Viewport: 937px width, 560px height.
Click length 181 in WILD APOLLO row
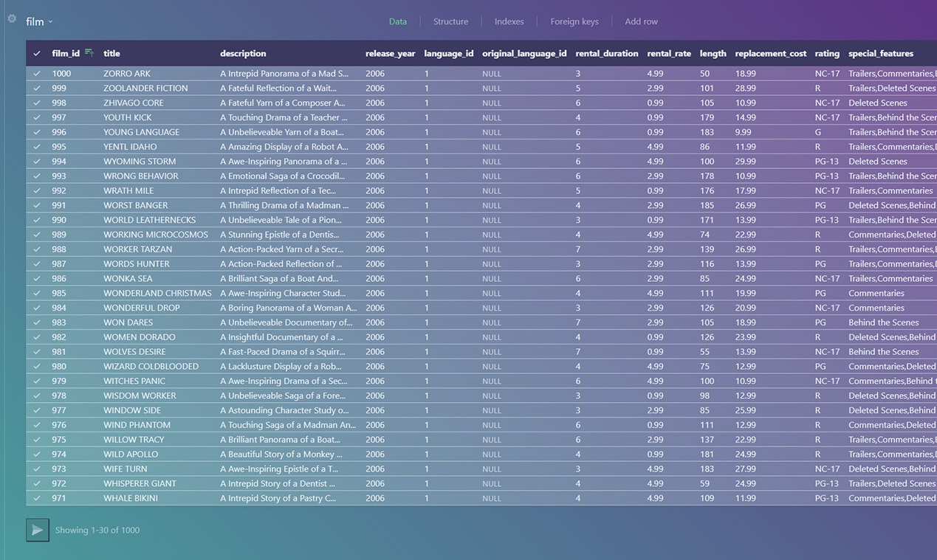coord(707,454)
